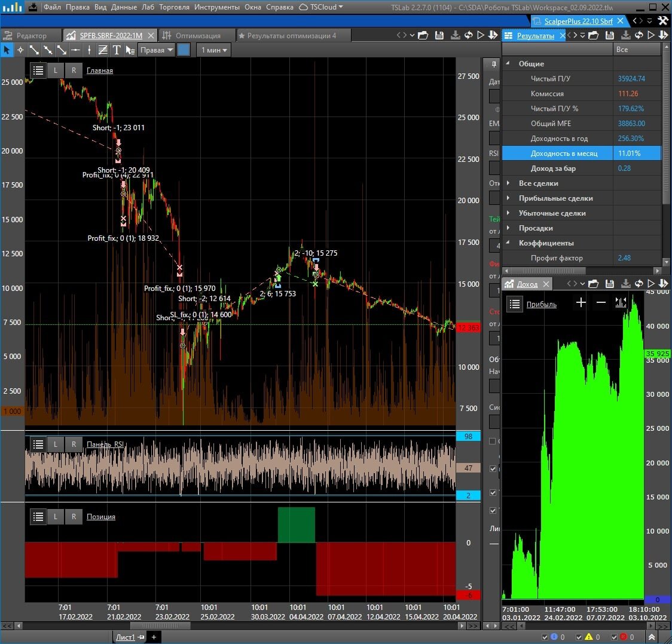Click double-chevron up icon in status bar
The width and height of the screenshot is (672, 644).
(652, 637)
